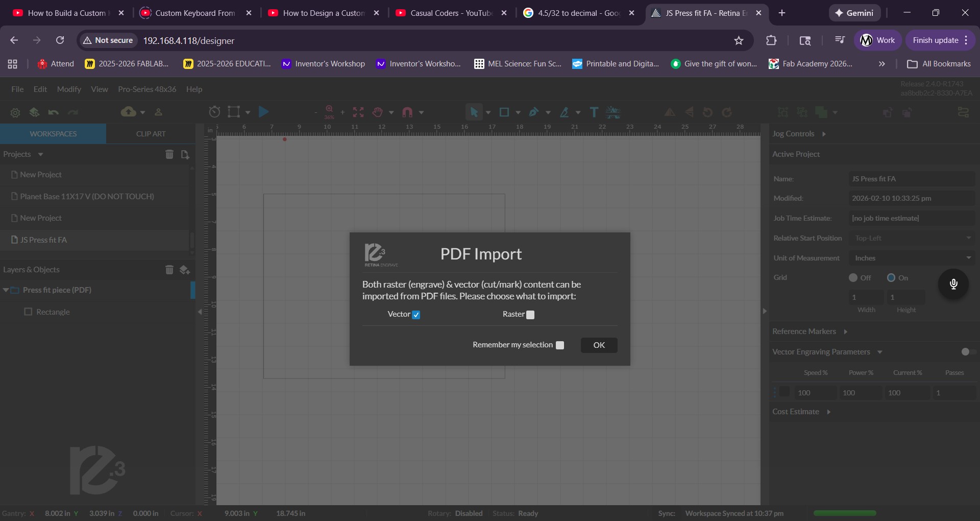Open the Help menu
Viewport: 980px width, 521px height.
tap(194, 89)
